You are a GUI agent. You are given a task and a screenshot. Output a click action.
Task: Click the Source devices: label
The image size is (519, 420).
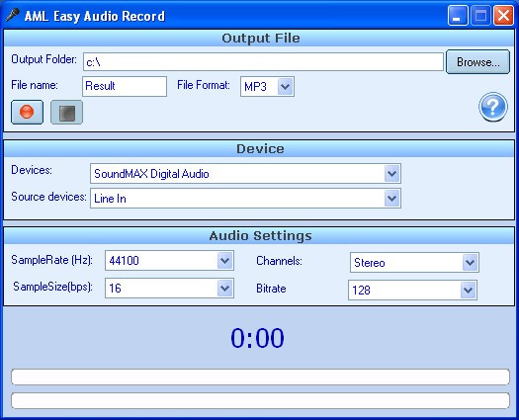tap(48, 197)
